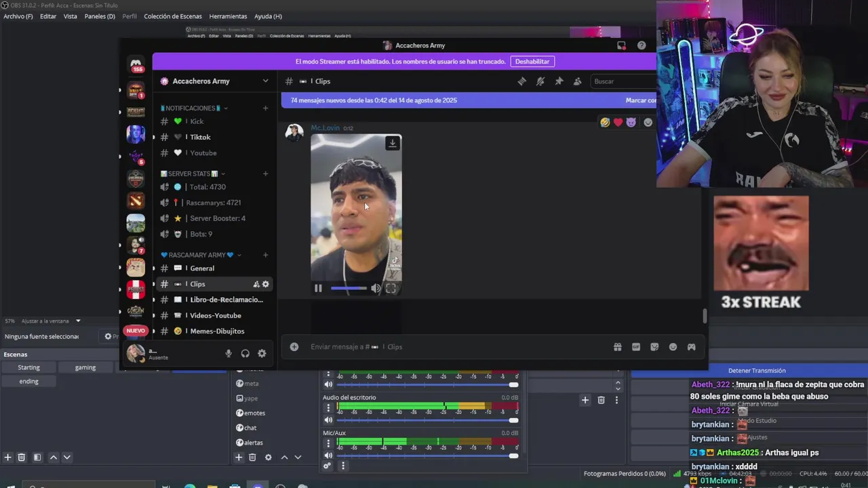868x488 pixels.
Task: Expand the Accacheros Army server menu
Action: point(265,81)
